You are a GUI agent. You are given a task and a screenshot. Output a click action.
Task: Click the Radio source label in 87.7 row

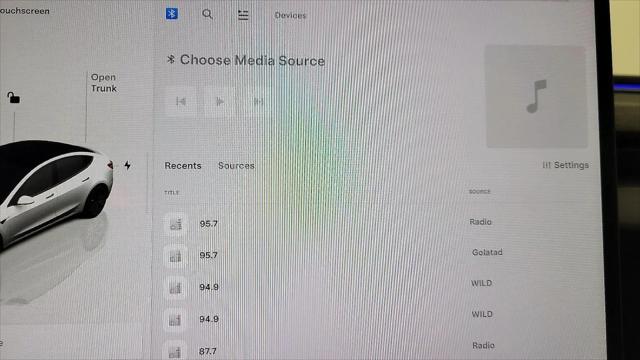(x=483, y=345)
